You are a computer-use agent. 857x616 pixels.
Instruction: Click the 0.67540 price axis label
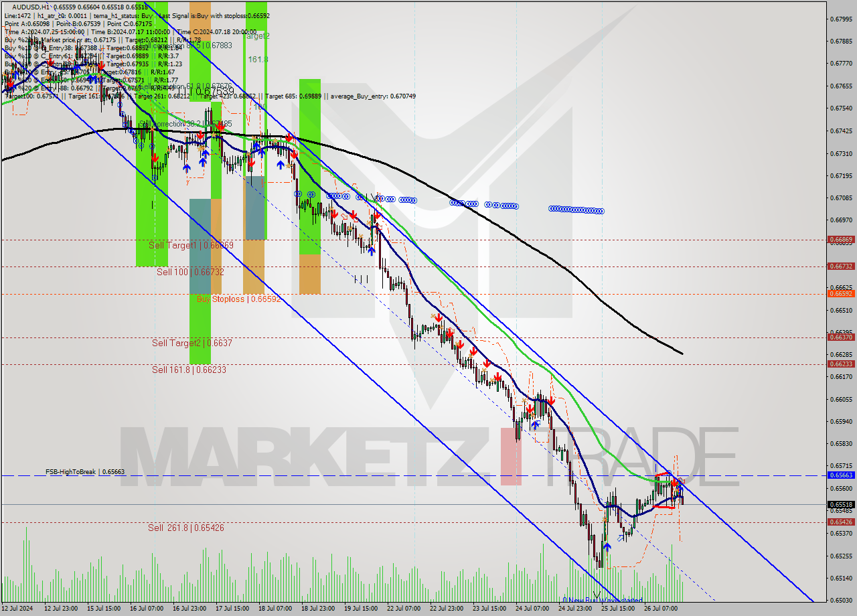coord(840,108)
